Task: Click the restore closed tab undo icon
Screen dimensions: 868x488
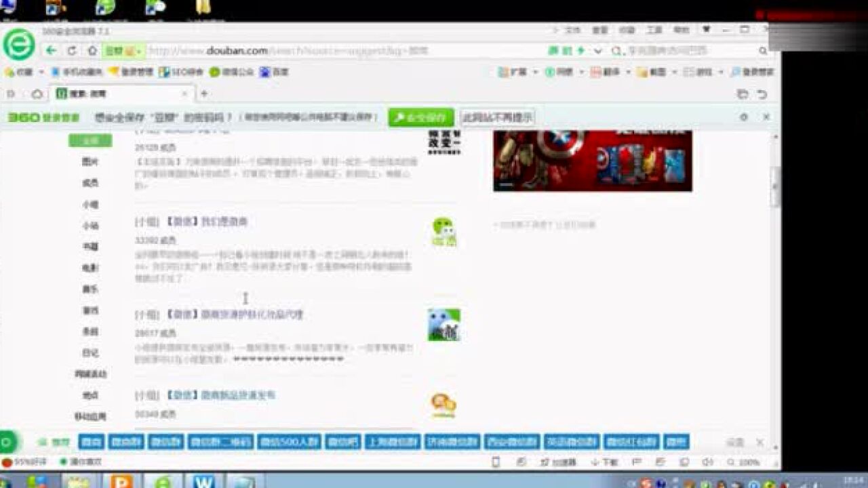Action: pyautogui.click(x=762, y=94)
